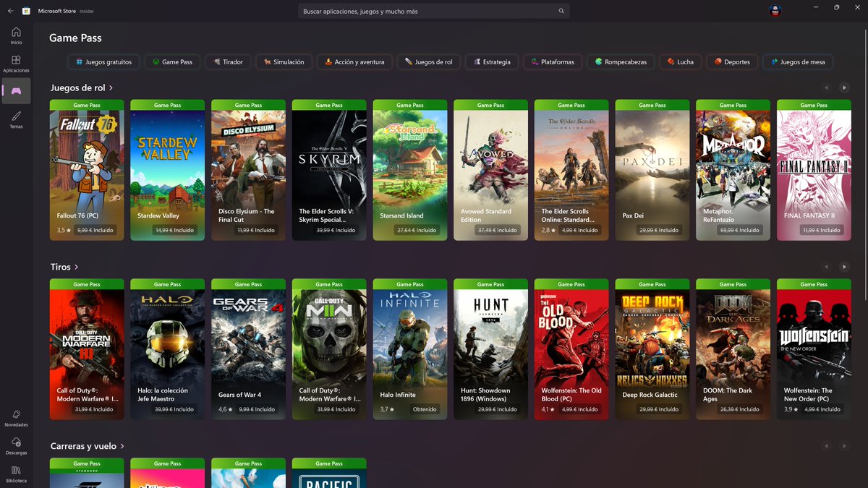Viewport: 868px width, 488px height.
Task: Filter by Juegos gratuitos
Action: pyautogui.click(x=103, y=62)
